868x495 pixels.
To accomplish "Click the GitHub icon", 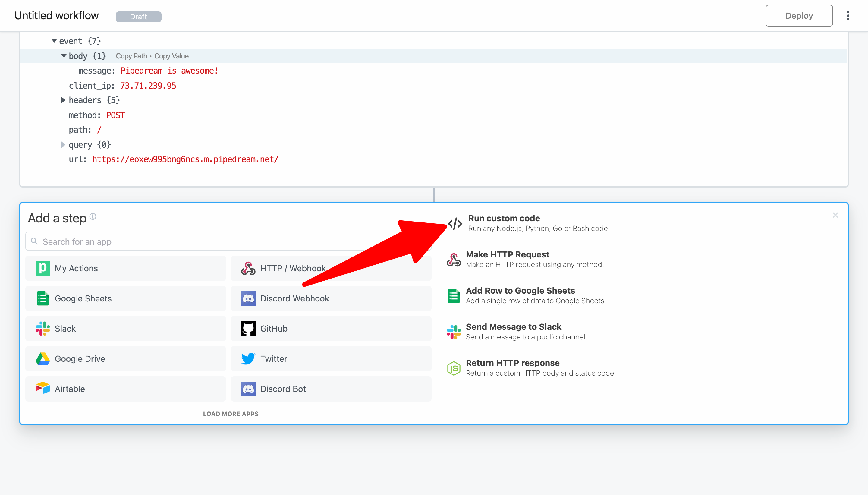I will [247, 329].
